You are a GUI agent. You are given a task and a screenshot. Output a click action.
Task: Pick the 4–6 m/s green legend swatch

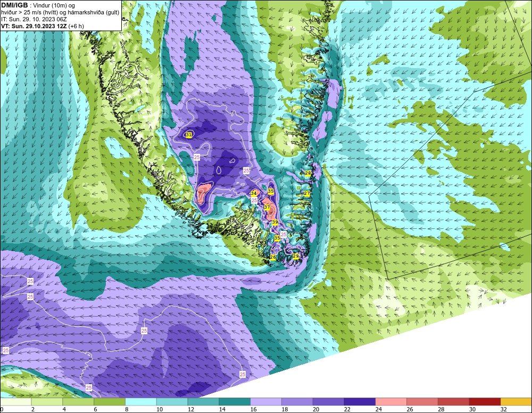(78, 402)
